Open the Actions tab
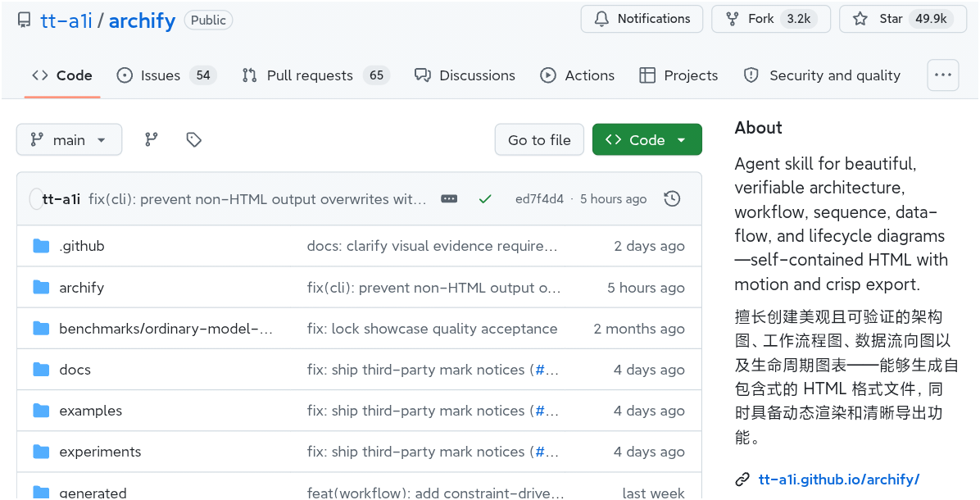The height and width of the screenshot is (500, 980). pos(578,75)
